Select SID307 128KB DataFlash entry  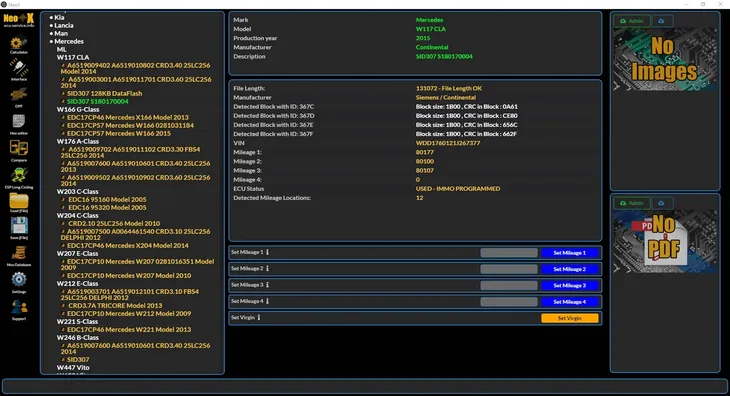click(104, 93)
